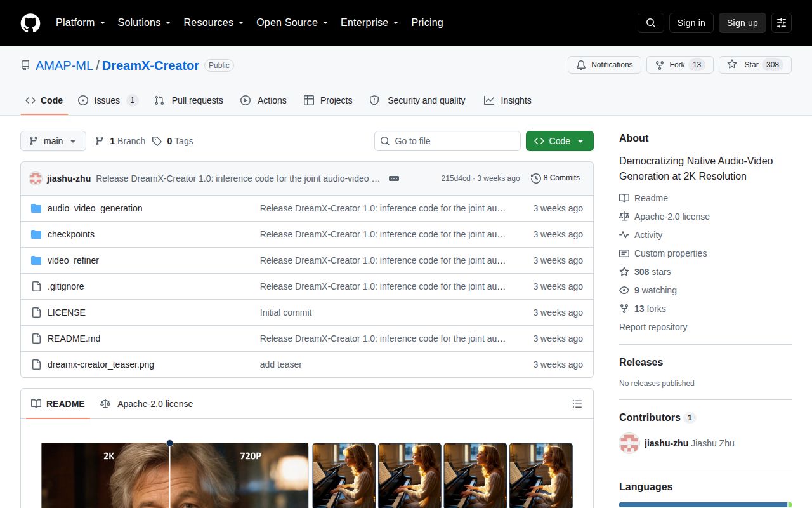Click the Go to file search field
Screen dimensions: 812x508
click(x=447, y=141)
